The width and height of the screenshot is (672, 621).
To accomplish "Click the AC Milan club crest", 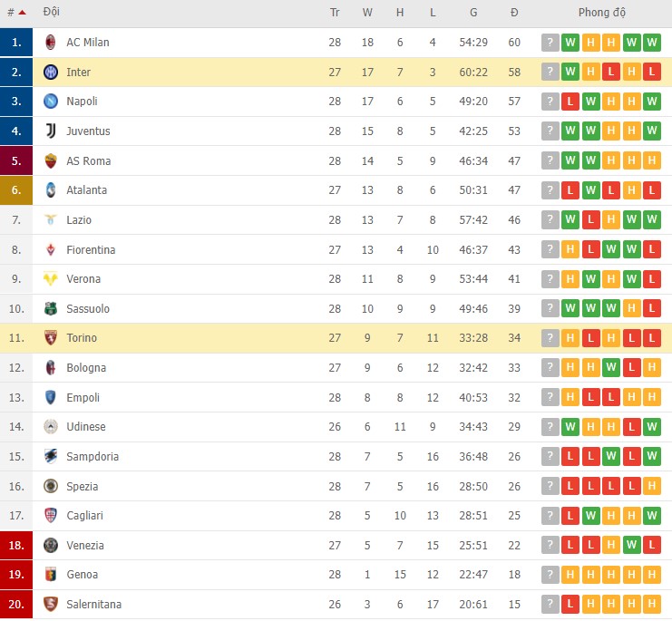I will [51, 43].
